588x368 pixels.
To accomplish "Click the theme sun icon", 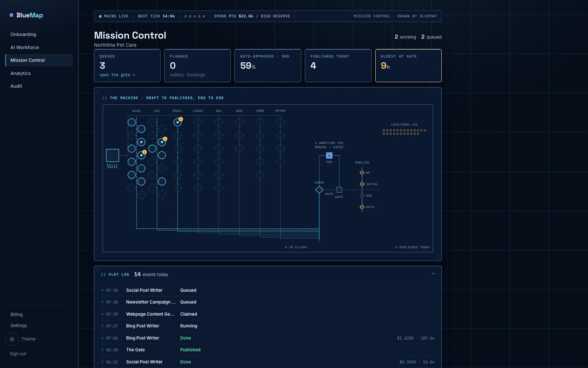I will click(12, 339).
